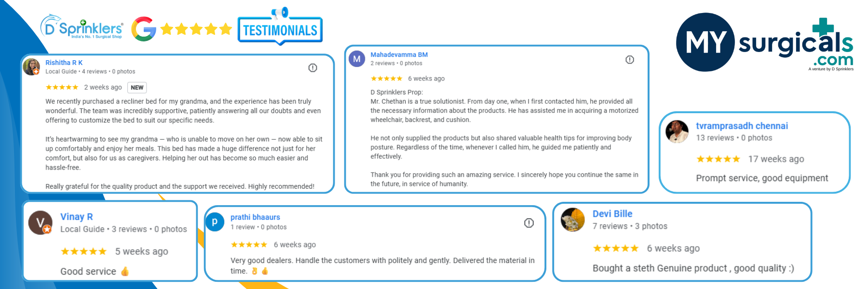Open Rishitha R K's reviewer profile name
The height and width of the screenshot is (289, 868).
pos(64,63)
